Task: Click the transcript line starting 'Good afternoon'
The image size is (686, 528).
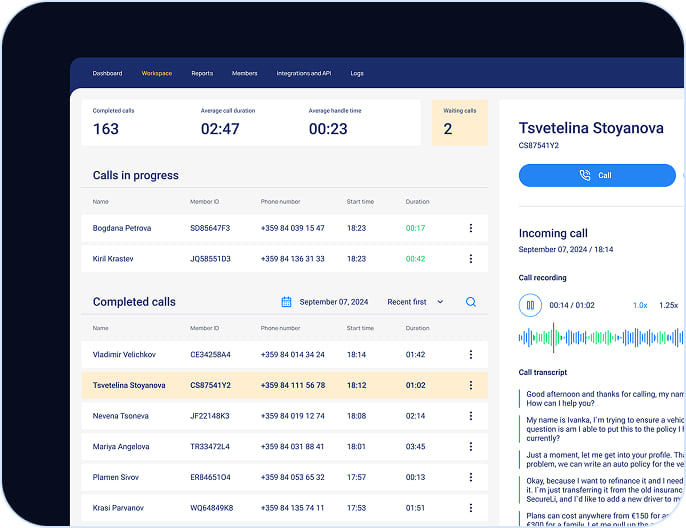Action: click(x=604, y=399)
